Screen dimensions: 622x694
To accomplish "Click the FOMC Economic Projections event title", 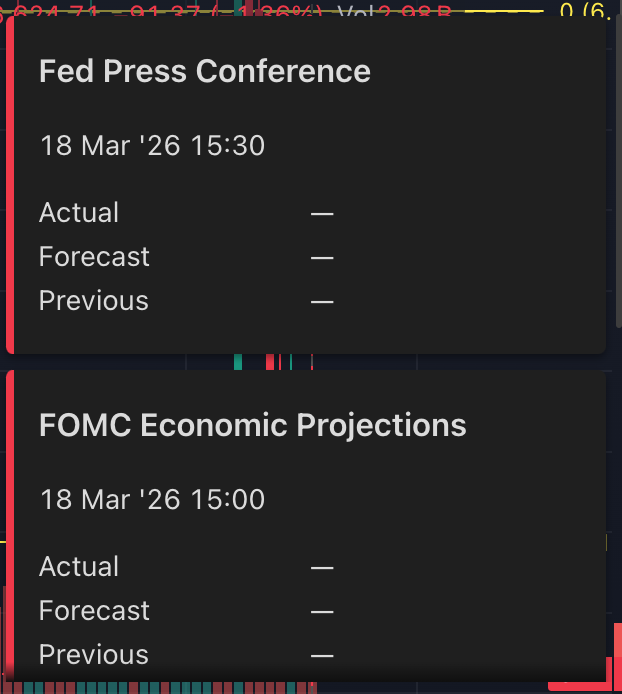I will point(252,425).
